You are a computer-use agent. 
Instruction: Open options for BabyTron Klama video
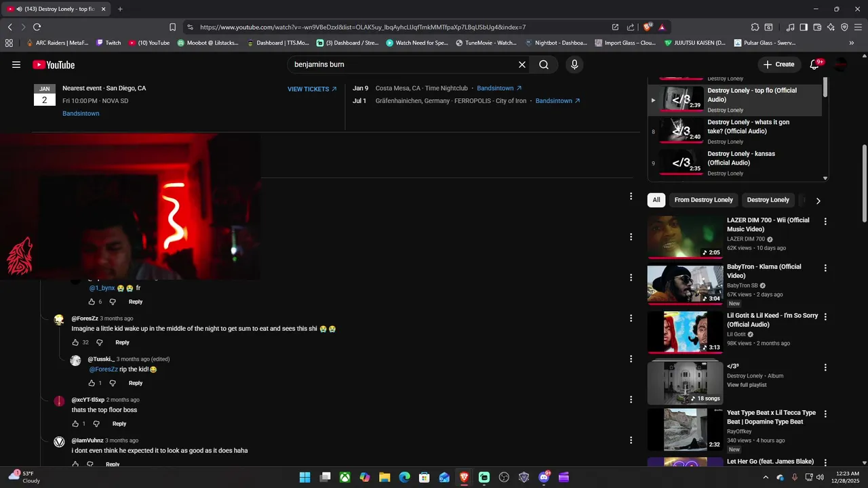click(x=825, y=268)
